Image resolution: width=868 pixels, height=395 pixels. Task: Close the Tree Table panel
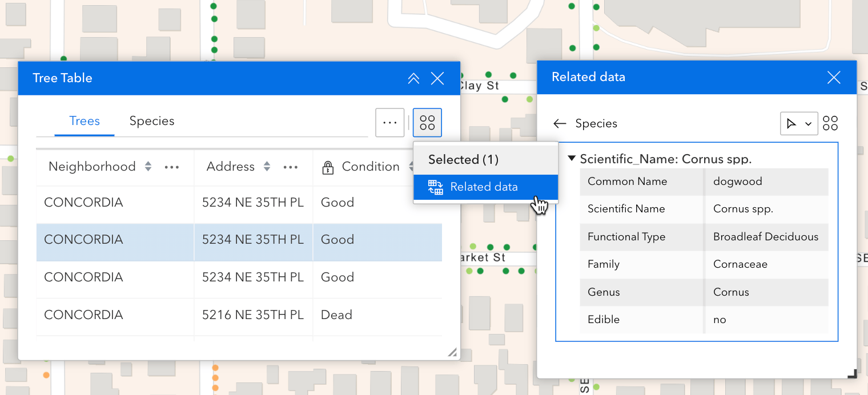coord(437,79)
